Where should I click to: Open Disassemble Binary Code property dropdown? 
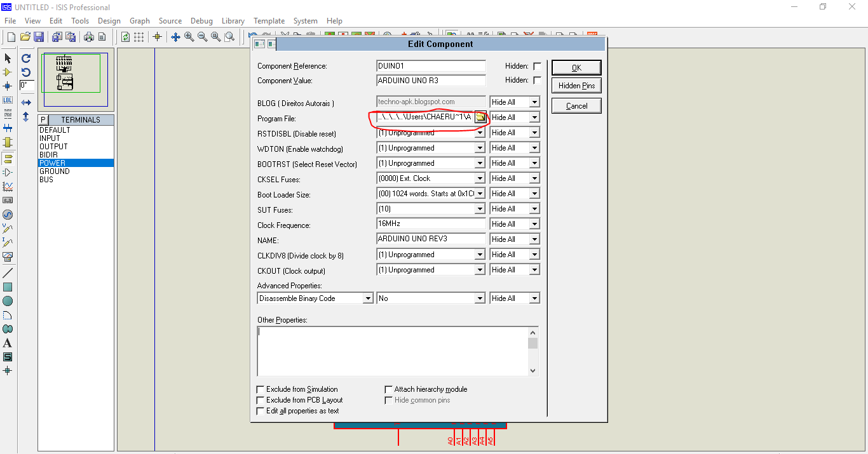click(x=368, y=298)
